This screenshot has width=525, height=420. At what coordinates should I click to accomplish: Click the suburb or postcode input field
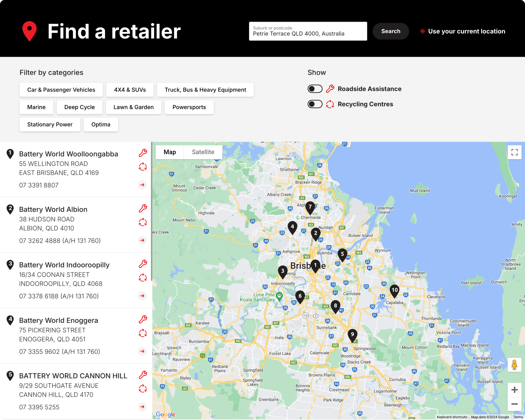tap(308, 33)
